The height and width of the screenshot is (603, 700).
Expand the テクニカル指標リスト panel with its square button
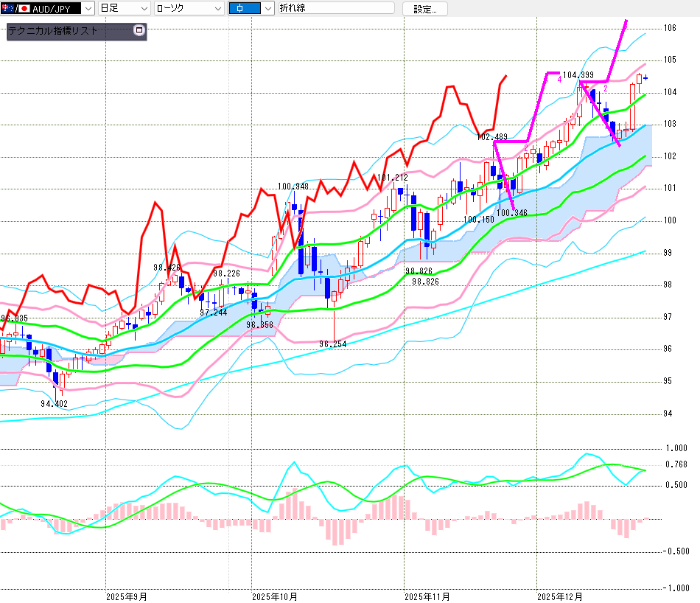pos(139,31)
